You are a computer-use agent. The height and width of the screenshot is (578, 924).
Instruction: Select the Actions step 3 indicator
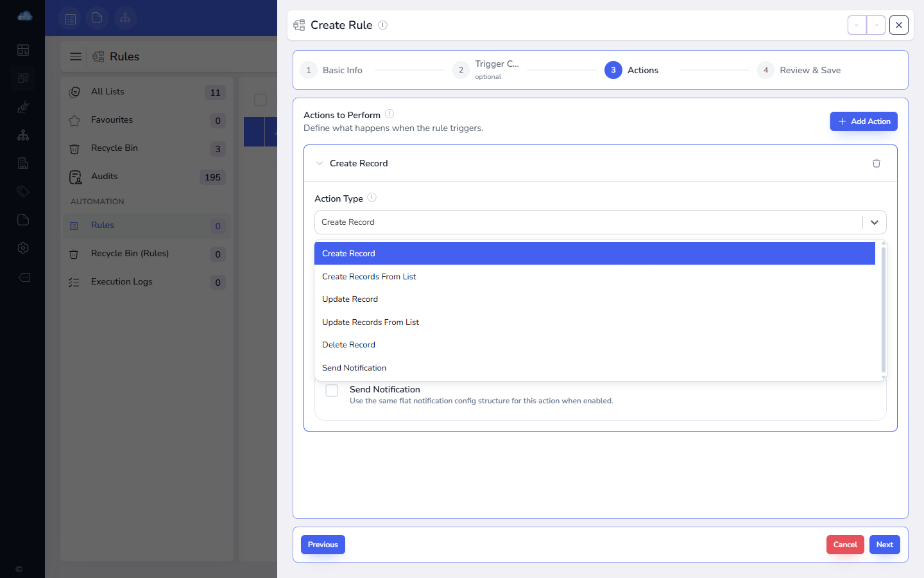(x=613, y=70)
